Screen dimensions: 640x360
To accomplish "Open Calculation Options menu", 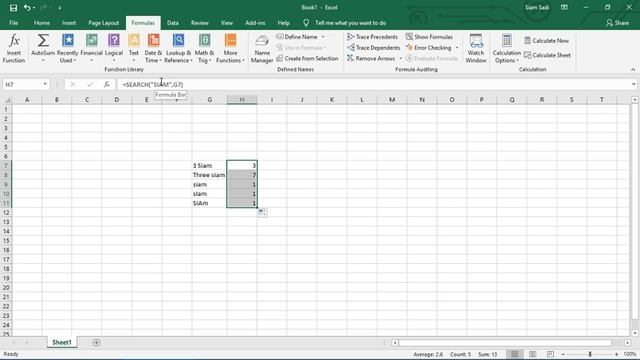I will coord(507,48).
